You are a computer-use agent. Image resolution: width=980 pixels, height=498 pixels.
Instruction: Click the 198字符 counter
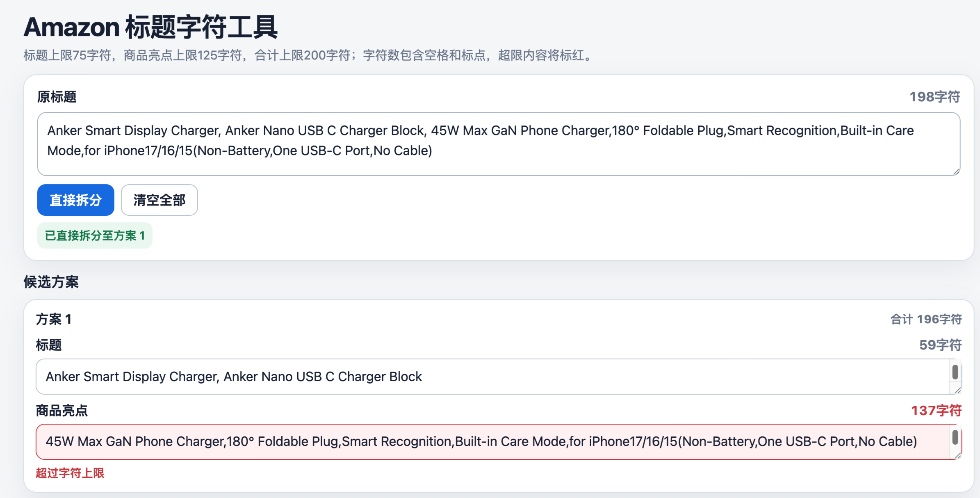tap(934, 97)
